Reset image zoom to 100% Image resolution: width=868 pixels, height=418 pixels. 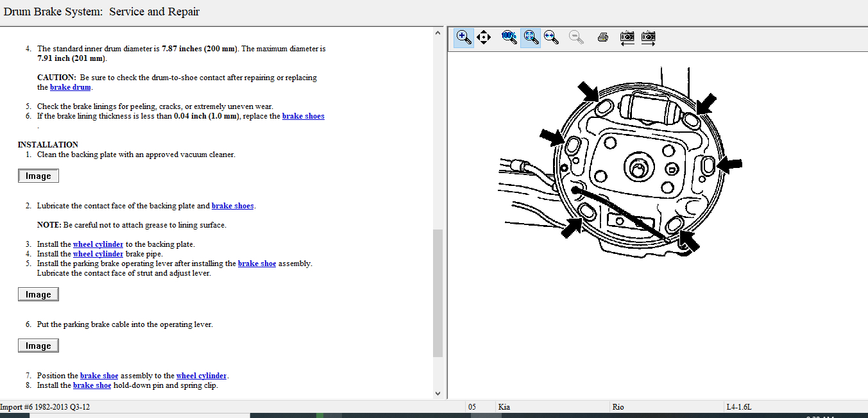(x=509, y=37)
